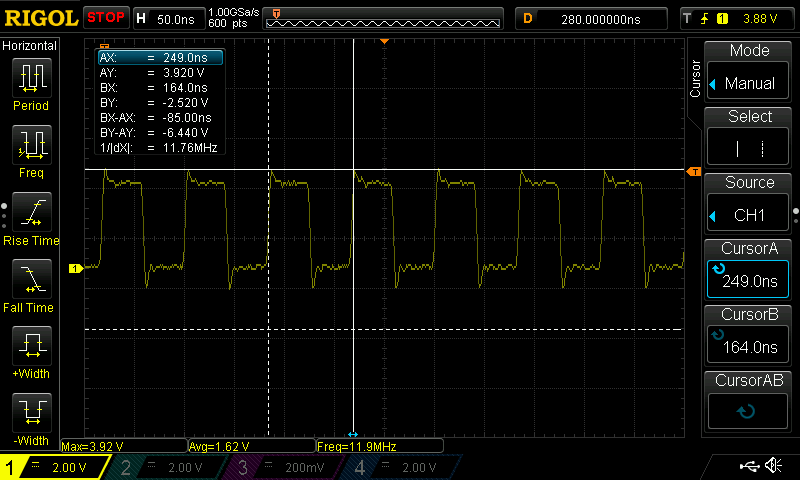
Task: Click the channel 1 ground marker
Action: pyautogui.click(x=76, y=268)
